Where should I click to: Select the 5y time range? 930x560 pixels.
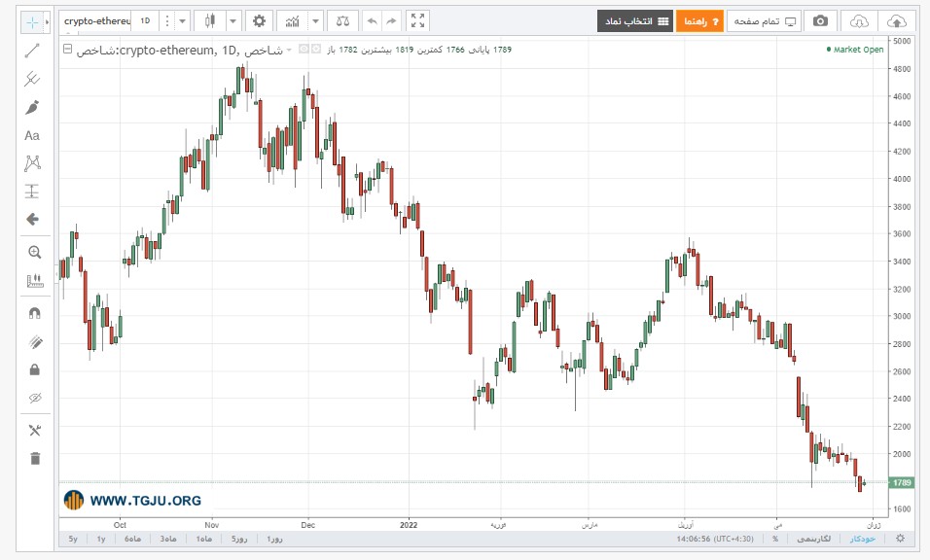tap(73, 539)
